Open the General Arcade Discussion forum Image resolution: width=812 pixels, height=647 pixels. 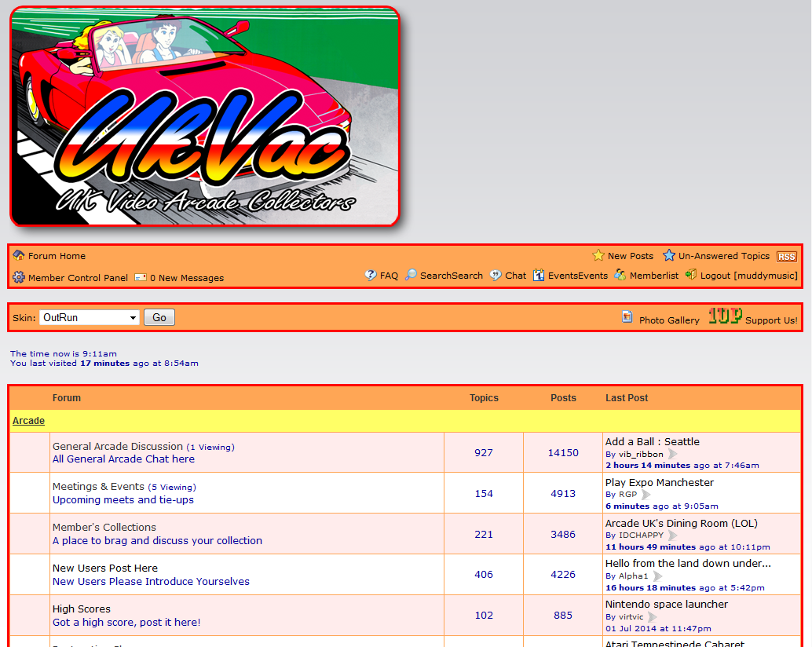coord(117,446)
